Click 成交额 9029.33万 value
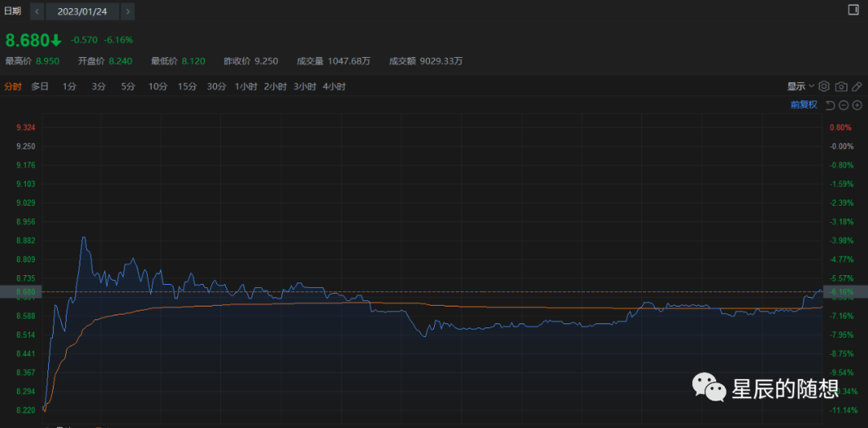The image size is (868, 428). [441, 61]
